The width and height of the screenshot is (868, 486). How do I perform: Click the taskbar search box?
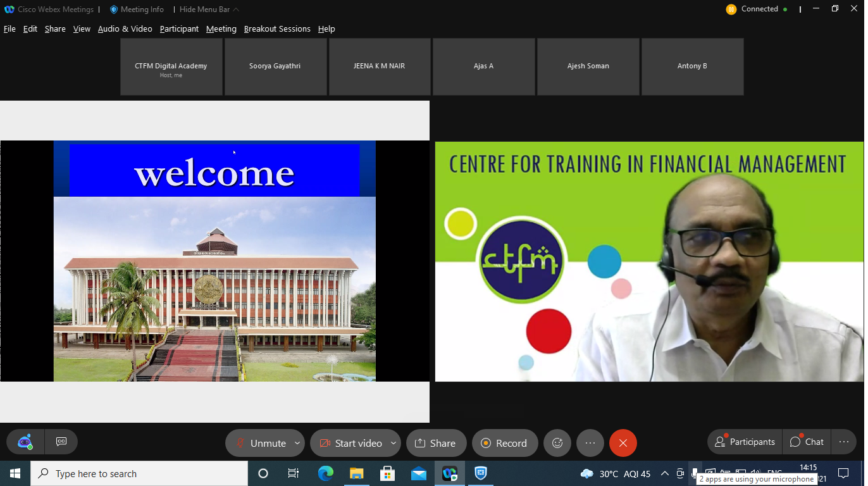(x=139, y=473)
